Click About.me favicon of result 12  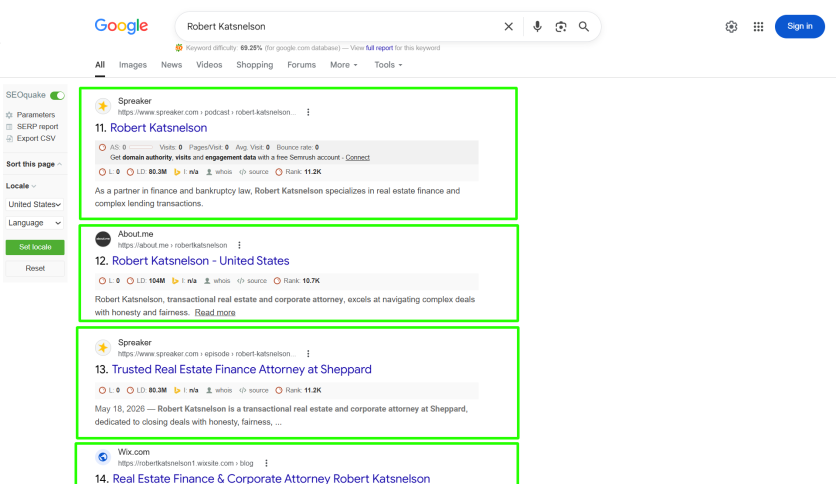[x=103, y=239]
